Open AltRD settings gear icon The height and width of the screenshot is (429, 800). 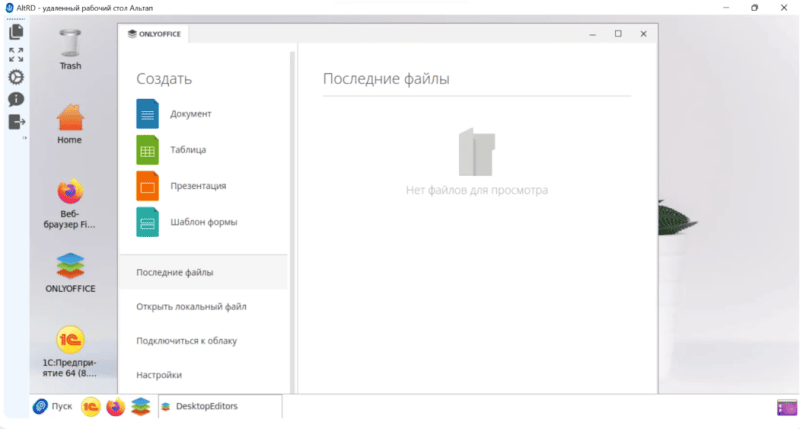pos(16,77)
